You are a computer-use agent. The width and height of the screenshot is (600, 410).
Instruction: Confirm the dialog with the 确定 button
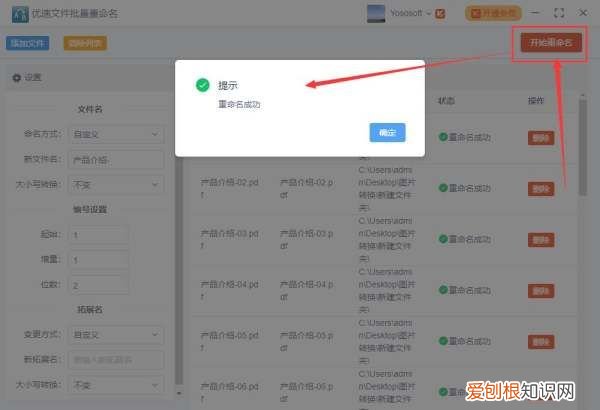click(387, 132)
